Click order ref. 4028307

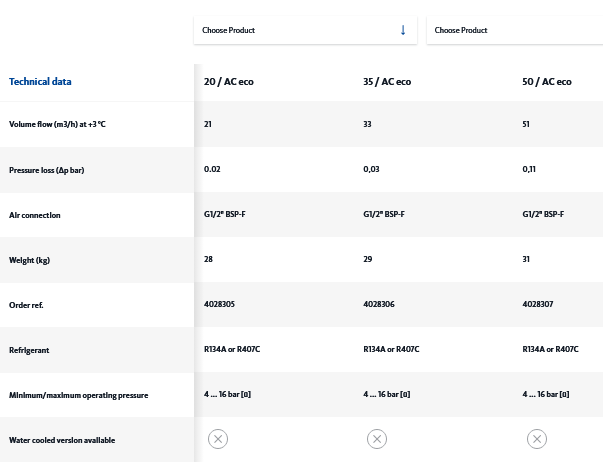pyautogui.click(x=538, y=304)
